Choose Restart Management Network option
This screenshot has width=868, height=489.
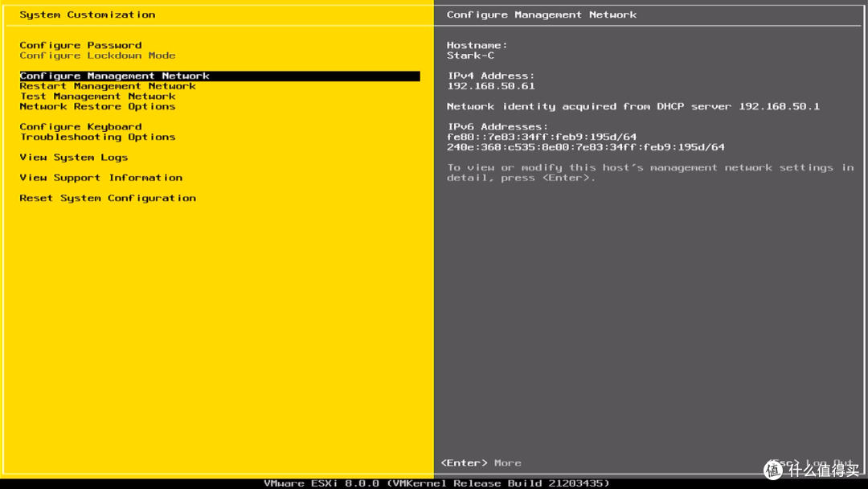click(x=108, y=86)
